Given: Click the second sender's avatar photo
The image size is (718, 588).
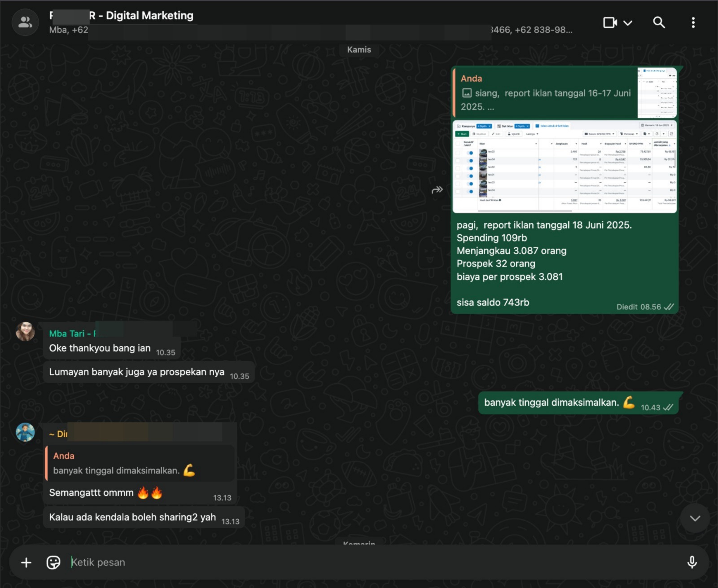Looking at the screenshot, I should (25, 432).
